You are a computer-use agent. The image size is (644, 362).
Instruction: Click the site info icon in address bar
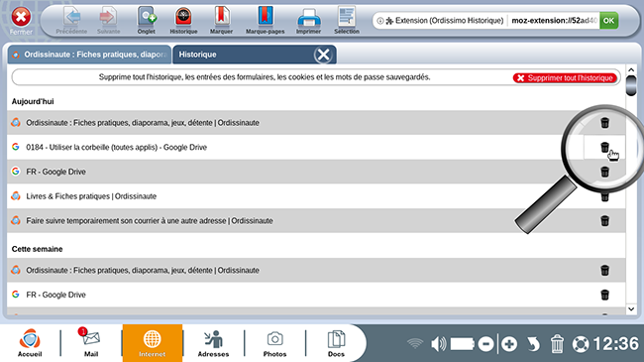tap(380, 21)
